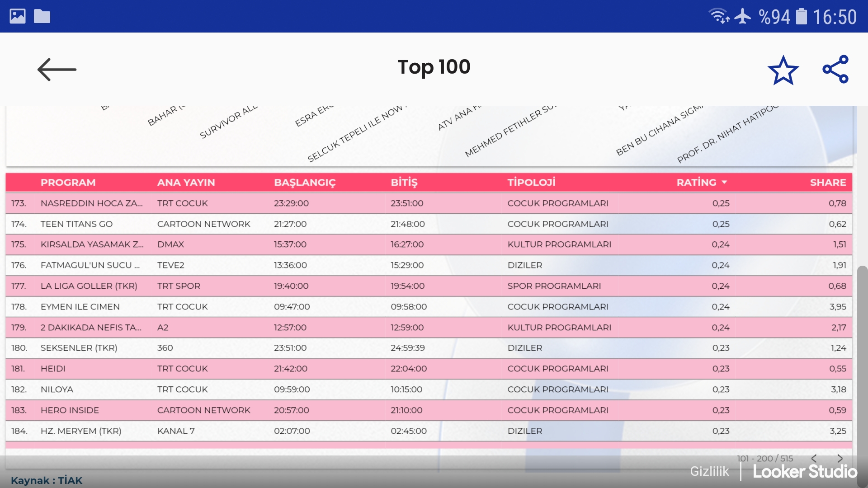Select row 2 DAKIKADA NEFIS TA...
This screenshot has width=868, height=488.
tap(429, 328)
